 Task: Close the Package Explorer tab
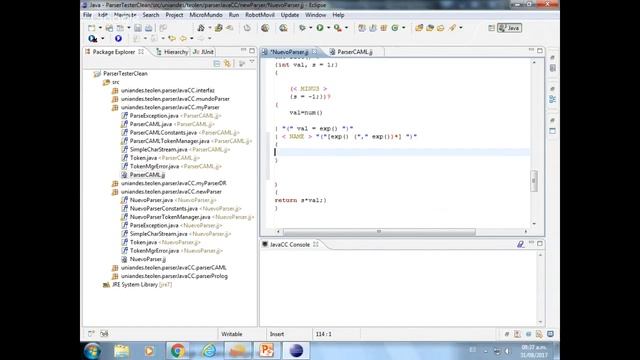(141, 52)
